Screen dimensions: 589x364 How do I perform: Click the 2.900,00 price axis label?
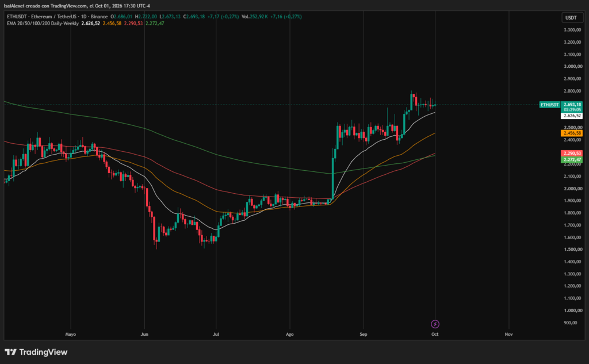[572, 79]
